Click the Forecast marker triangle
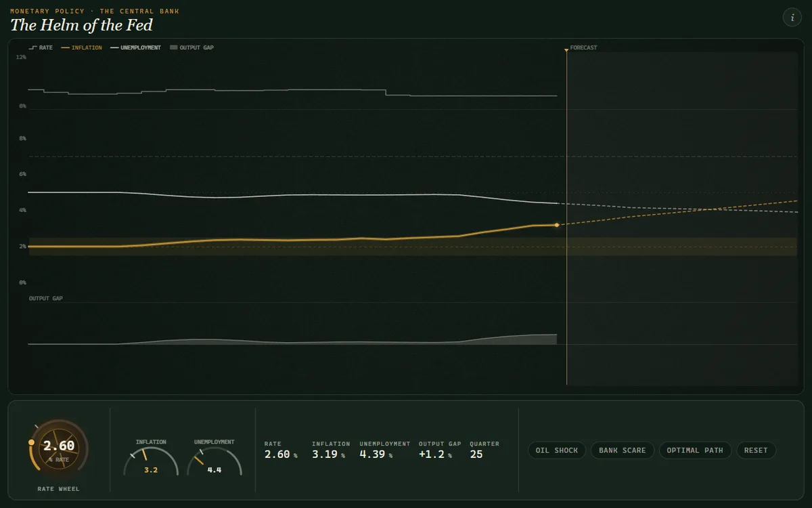Viewport: 812px width, 508px height. [x=566, y=49]
